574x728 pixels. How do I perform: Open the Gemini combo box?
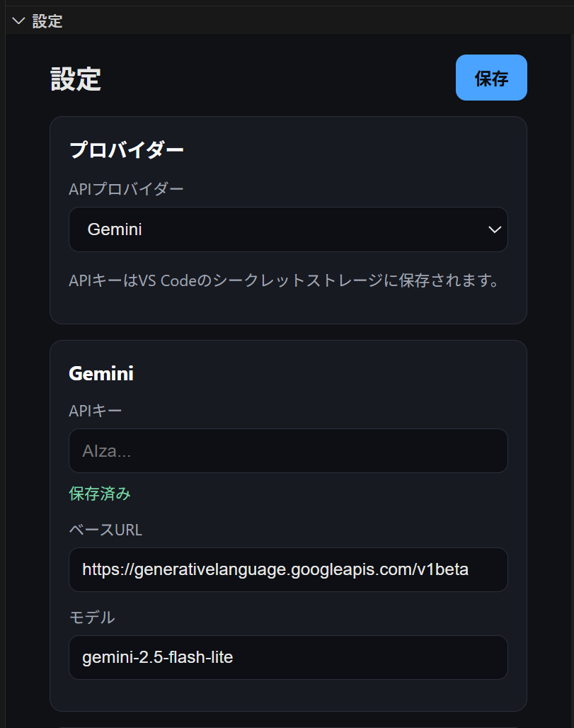[x=288, y=229]
